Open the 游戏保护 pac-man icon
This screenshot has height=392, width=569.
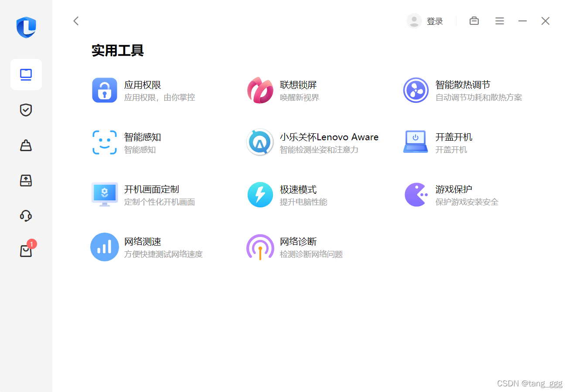pyautogui.click(x=416, y=195)
